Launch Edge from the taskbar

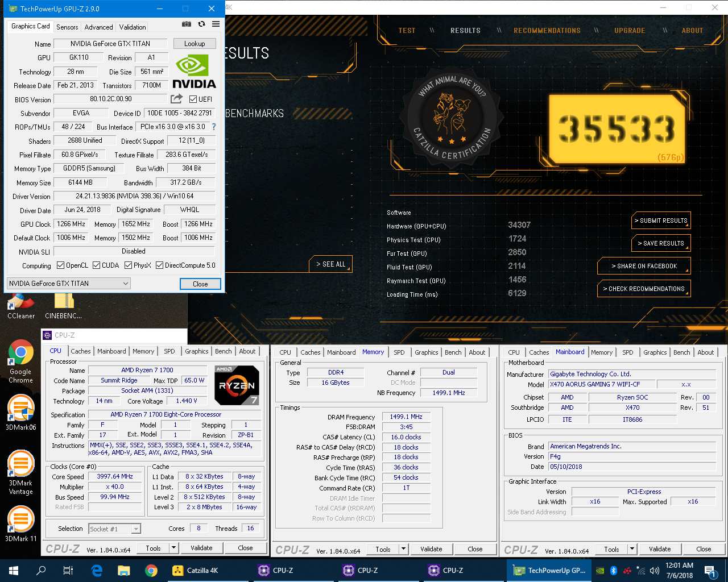click(x=96, y=571)
